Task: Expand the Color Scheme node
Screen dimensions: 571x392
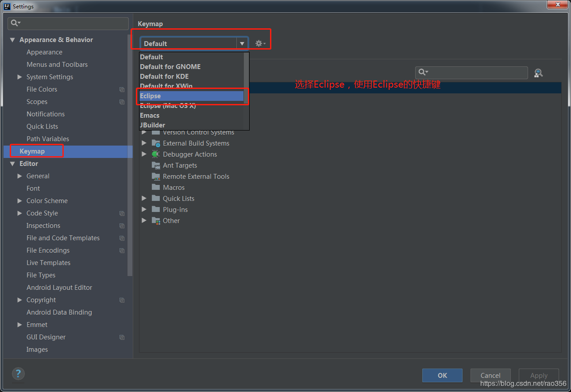Action: point(19,201)
